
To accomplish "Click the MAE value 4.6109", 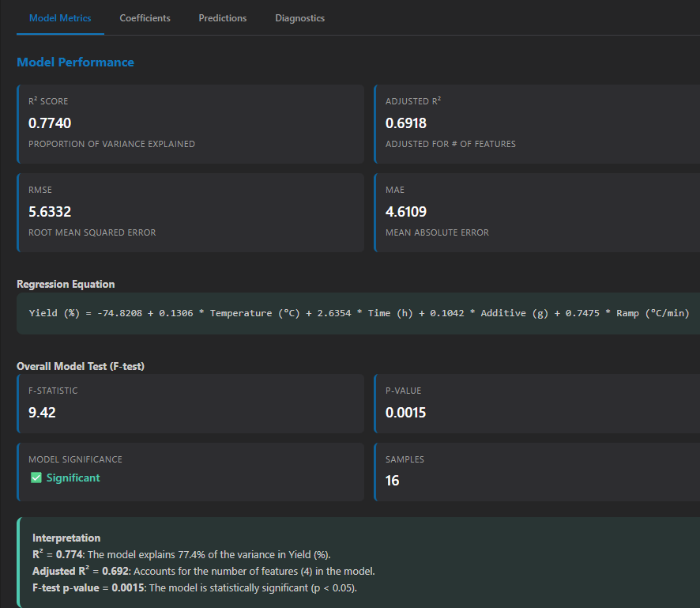I will click(406, 212).
